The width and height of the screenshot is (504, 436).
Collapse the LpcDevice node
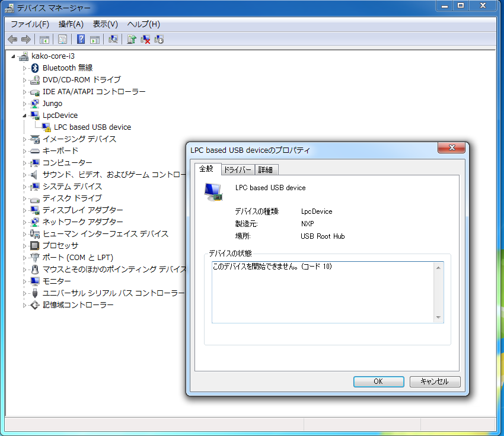click(24, 116)
